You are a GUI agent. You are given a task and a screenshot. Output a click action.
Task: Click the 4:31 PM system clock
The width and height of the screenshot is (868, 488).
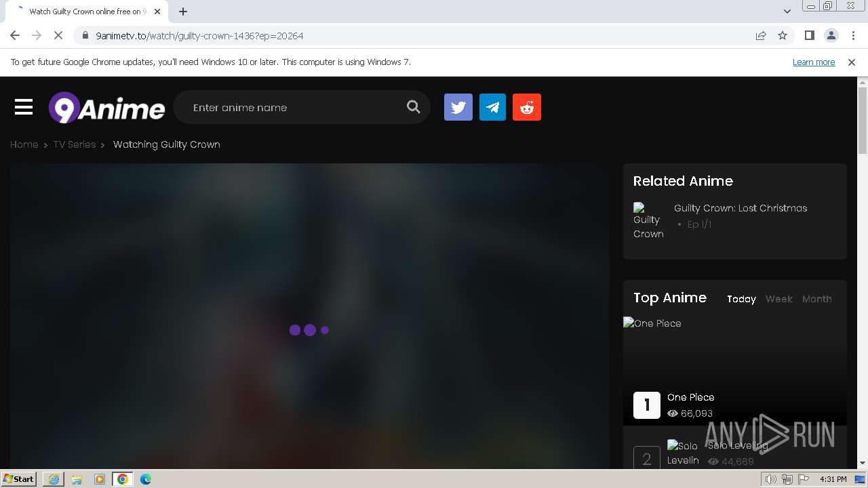tap(833, 479)
